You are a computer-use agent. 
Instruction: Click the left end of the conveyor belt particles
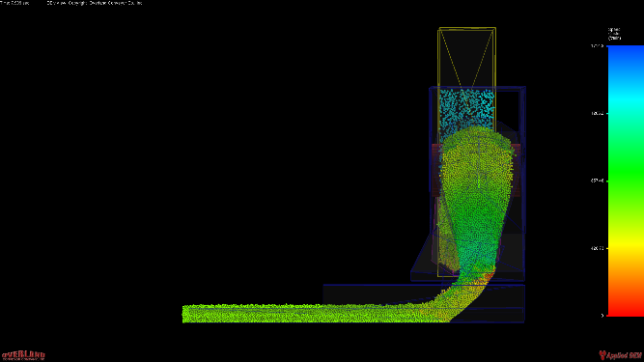coord(189,314)
